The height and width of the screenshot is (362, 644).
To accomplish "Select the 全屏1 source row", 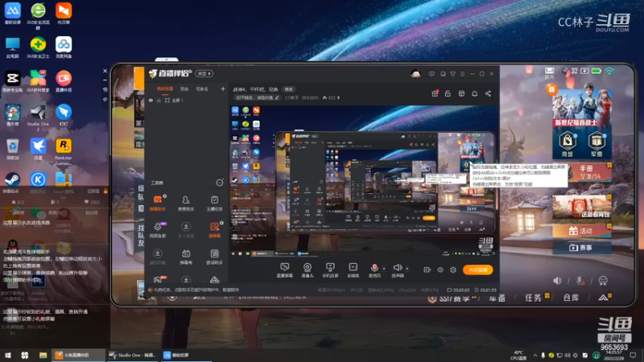I will click(187, 100).
